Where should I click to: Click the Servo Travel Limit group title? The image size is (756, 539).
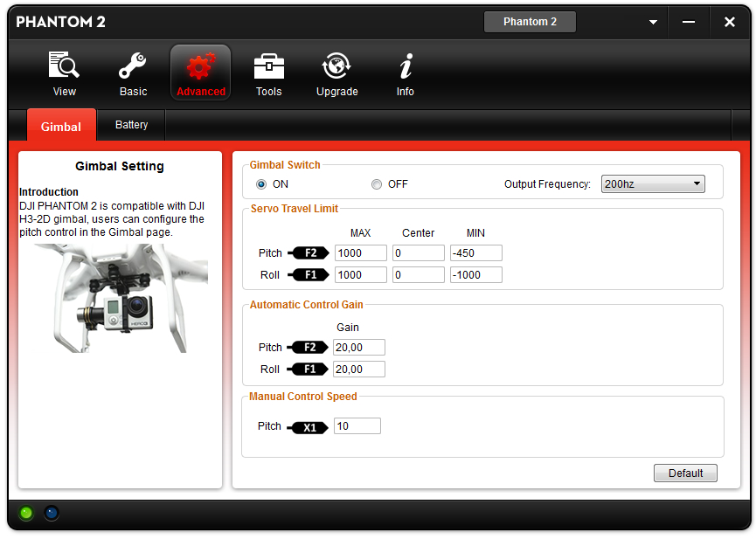pos(295,209)
